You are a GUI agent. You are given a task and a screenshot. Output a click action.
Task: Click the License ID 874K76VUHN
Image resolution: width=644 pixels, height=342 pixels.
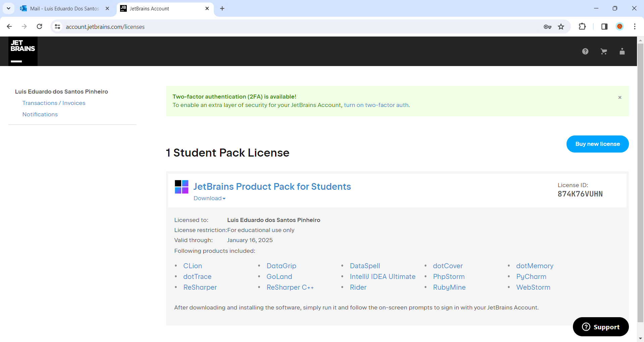coord(580,194)
